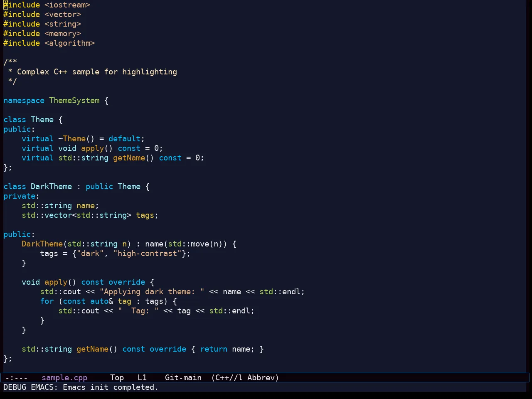Click 'endl' on the Tag output line

[x=241, y=311]
